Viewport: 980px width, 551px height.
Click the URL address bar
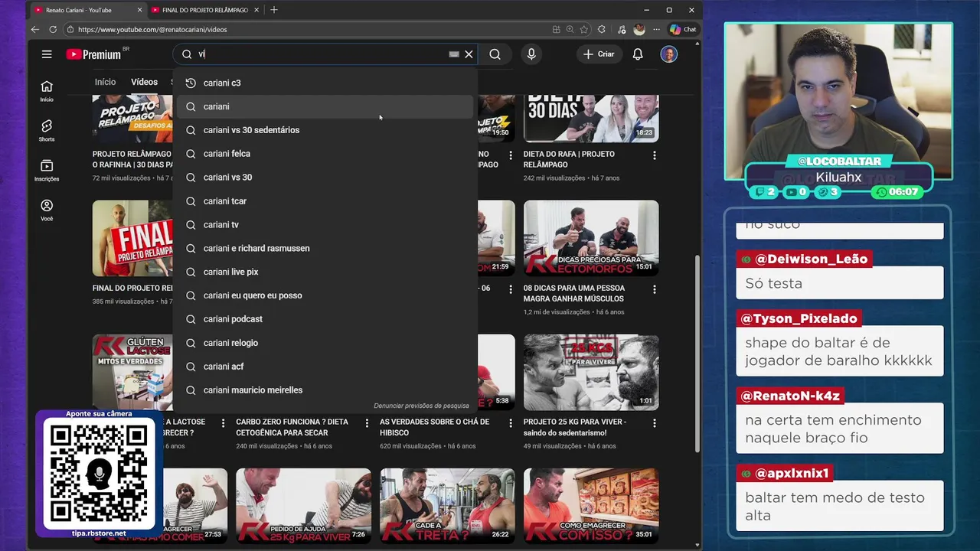[306, 29]
